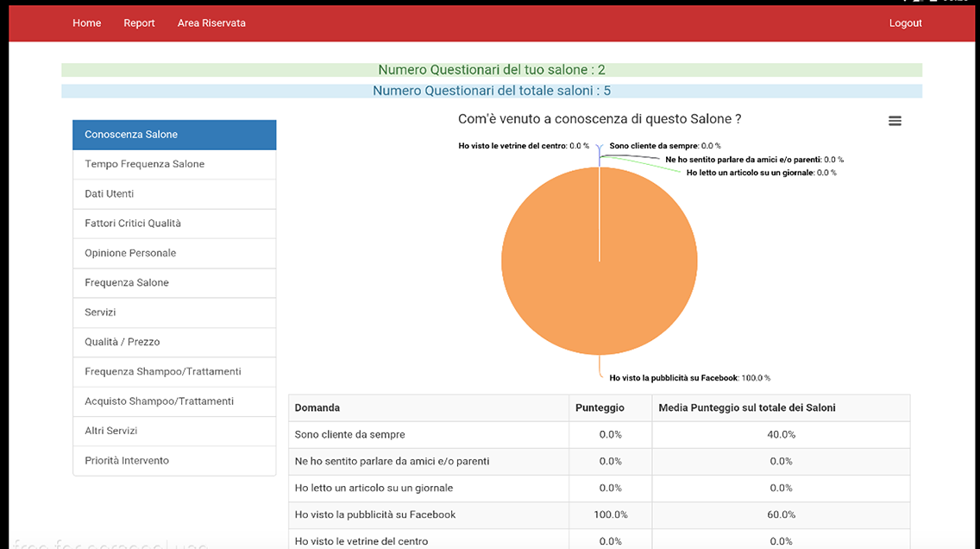Viewport: 980px width, 549px height.
Task: Click Media Punteggio sul totale dei Saloni header
Action: (782, 407)
